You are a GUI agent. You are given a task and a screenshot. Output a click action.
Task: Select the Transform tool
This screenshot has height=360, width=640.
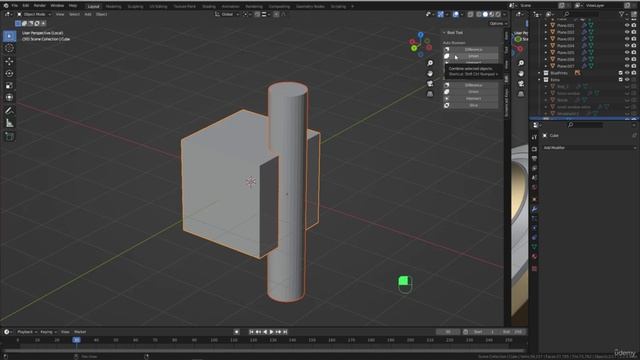[9, 98]
